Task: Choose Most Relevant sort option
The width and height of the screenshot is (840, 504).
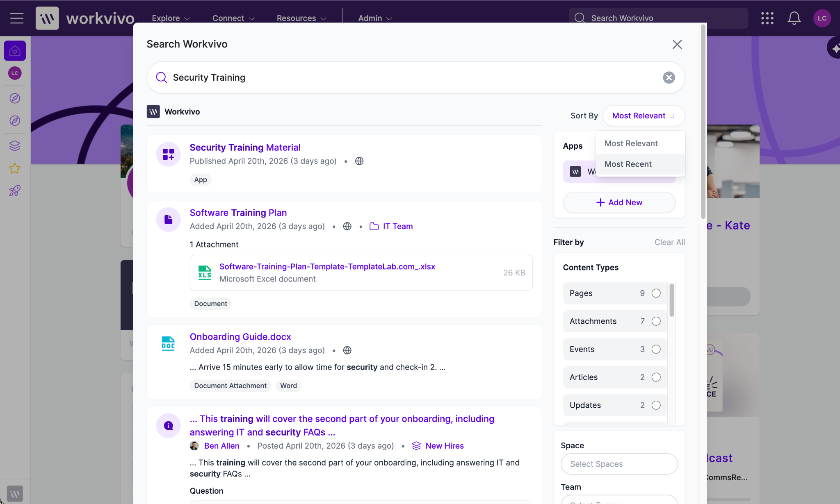Action: point(640,143)
